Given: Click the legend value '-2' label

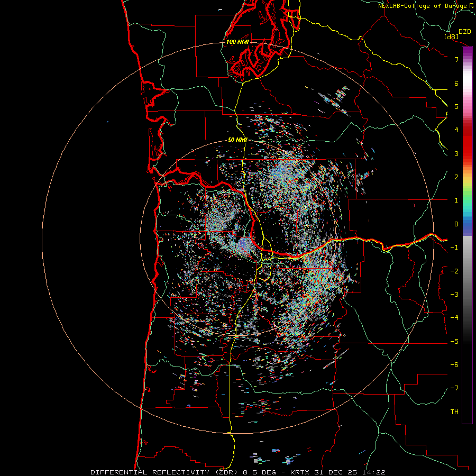Looking at the screenshot, I should (x=454, y=271).
